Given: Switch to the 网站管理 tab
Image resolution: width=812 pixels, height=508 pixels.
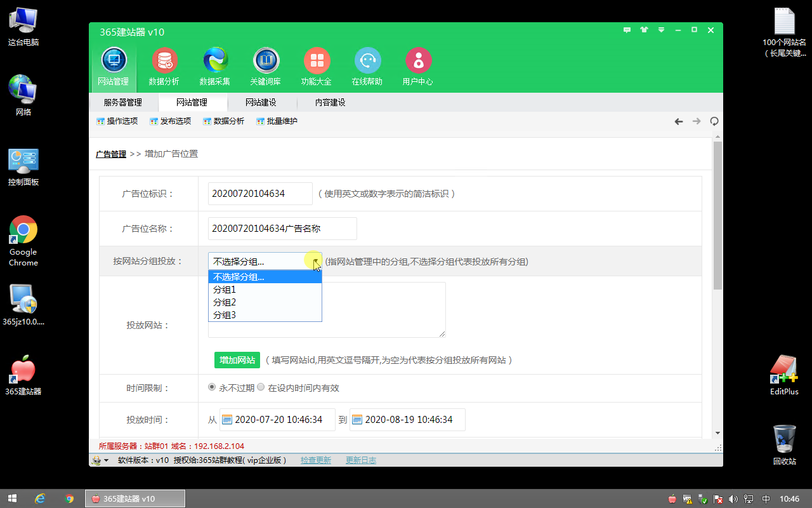Looking at the screenshot, I should click(x=192, y=102).
